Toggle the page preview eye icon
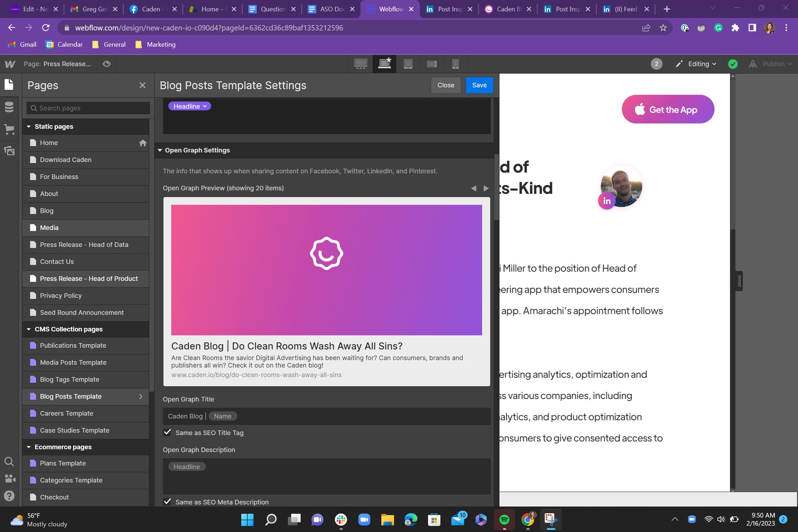Viewport: 798px width, 532px height. click(107, 64)
